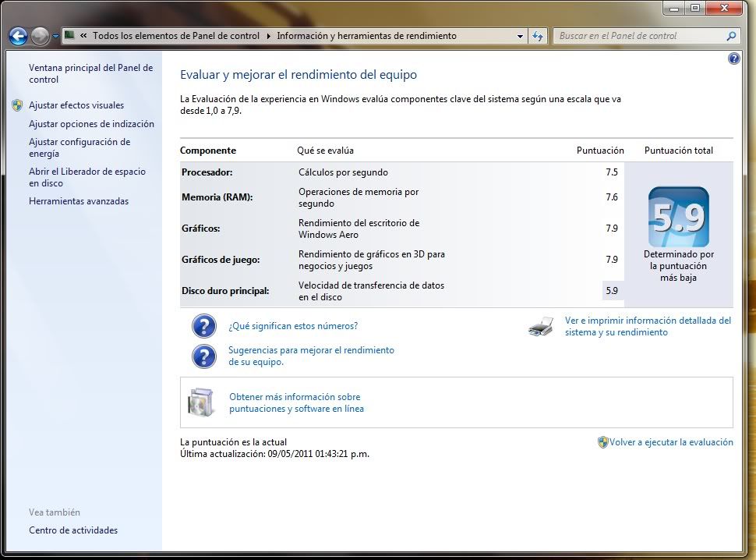Click the Forward navigation arrow
This screenshot has width=756, height=560.
click(x=40, y=36)
